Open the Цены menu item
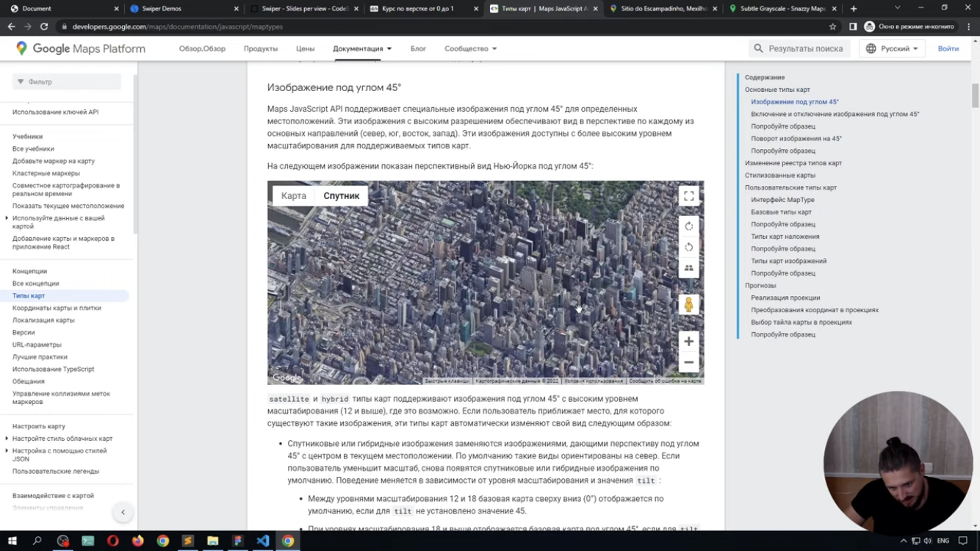The image size is (980, 551). point(306,48)
